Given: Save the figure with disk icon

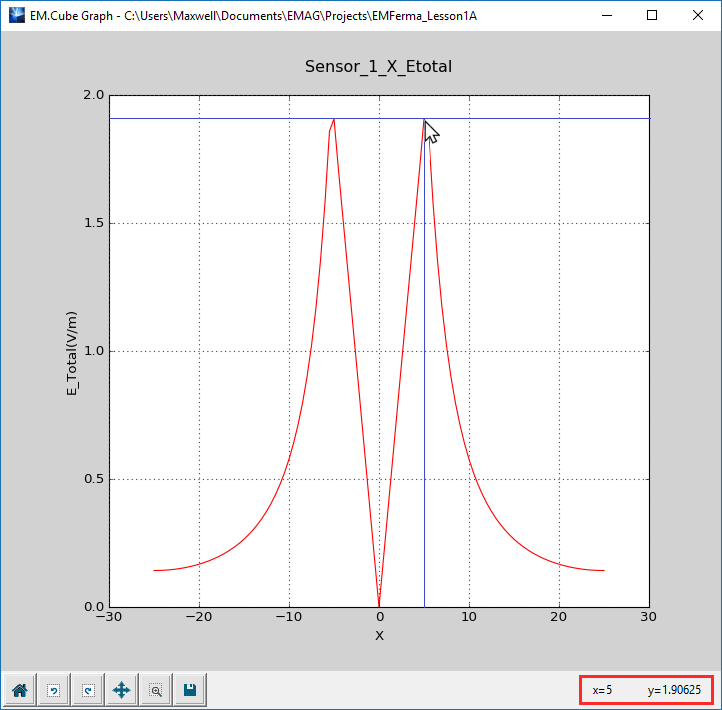Looking at the screenshot, I should pos(189,689).
